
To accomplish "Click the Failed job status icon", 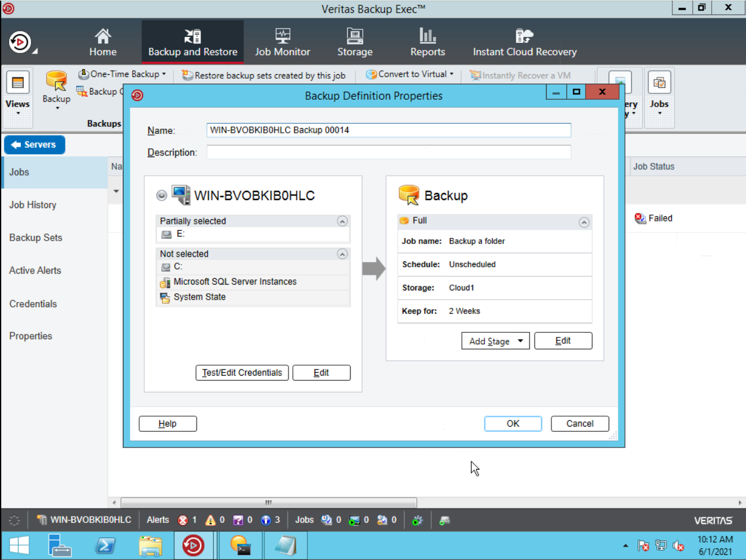I will coord(640,218).
